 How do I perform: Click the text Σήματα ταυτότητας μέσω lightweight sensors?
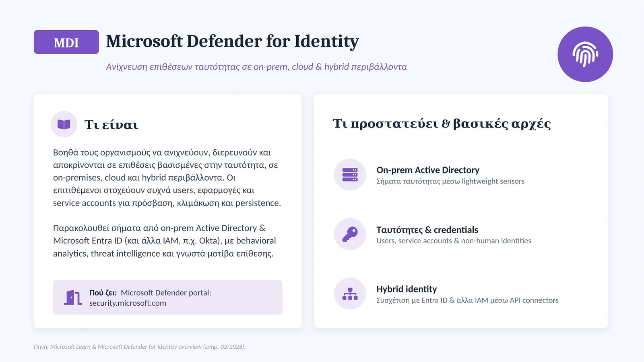[450, 181]
